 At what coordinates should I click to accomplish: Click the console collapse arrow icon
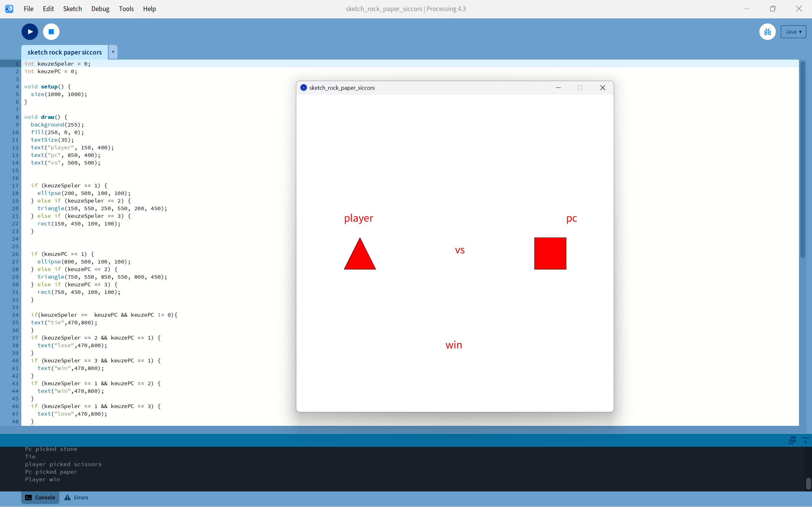click(x=805, y=440)
